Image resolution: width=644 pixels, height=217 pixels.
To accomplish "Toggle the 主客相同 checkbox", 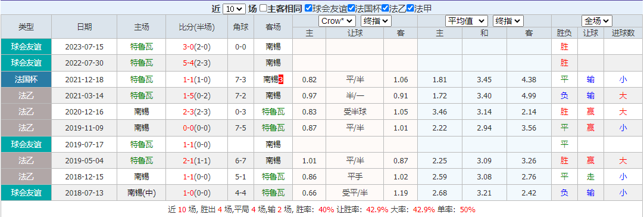I will coord(264,8).
